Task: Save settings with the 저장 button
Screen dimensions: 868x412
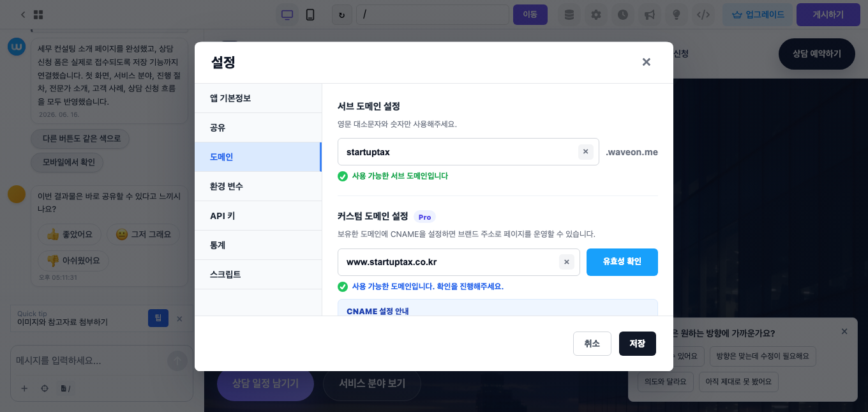Action: click(638, 344)
